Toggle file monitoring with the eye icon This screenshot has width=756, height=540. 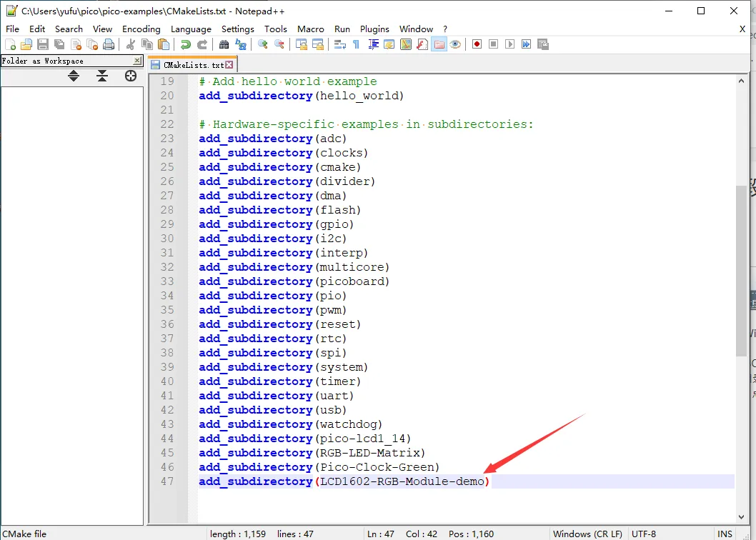(455, 44)
